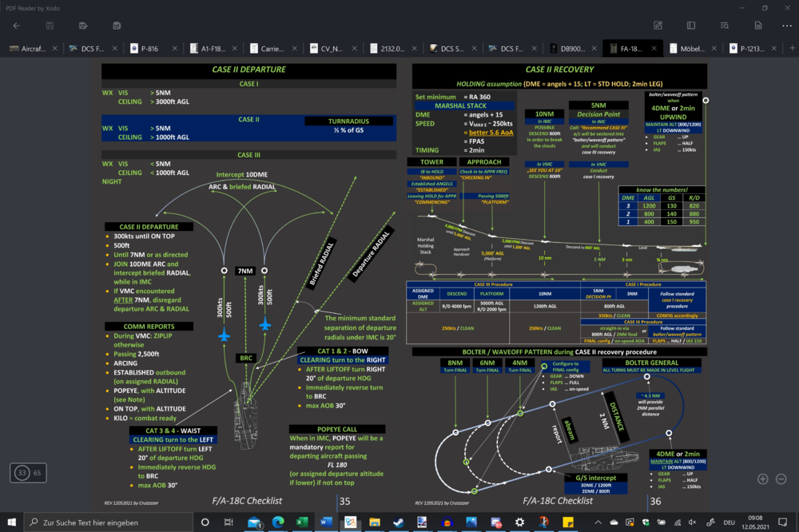Open the Windows notification center
The width and height of the screenshot is (799, 532).
click(784, 522)
